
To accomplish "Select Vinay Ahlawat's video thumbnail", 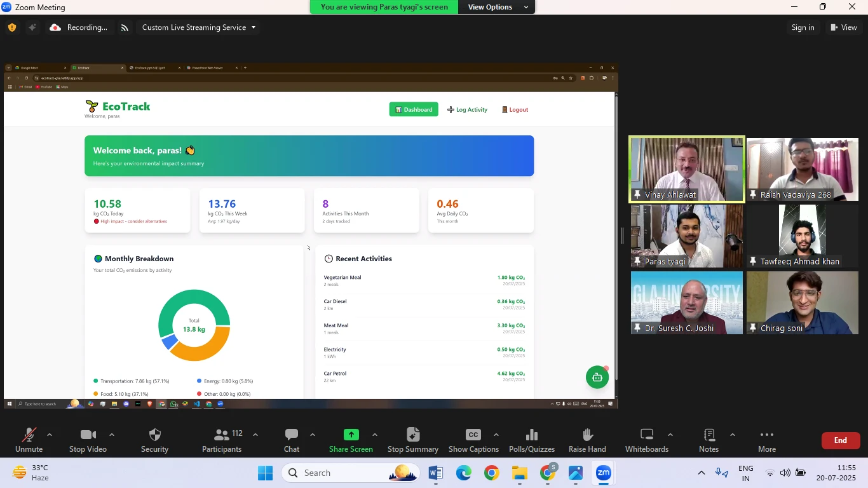I will (686, 169).
